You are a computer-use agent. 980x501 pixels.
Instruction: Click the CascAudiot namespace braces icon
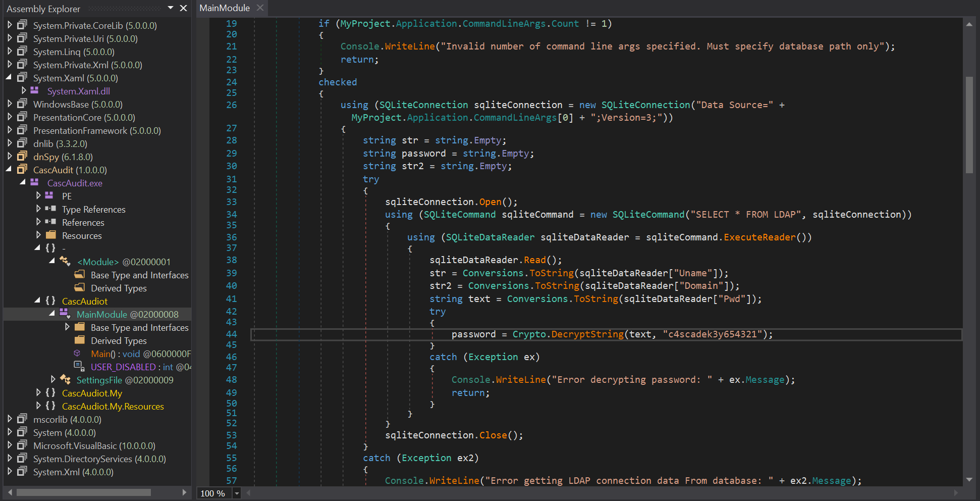pyautogui.click(x=50, y=301)
